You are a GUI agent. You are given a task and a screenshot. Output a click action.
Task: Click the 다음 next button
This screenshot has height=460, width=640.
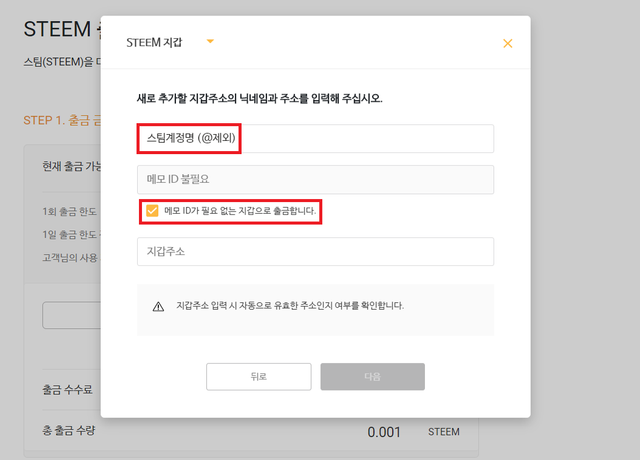(x=373, y=377)
